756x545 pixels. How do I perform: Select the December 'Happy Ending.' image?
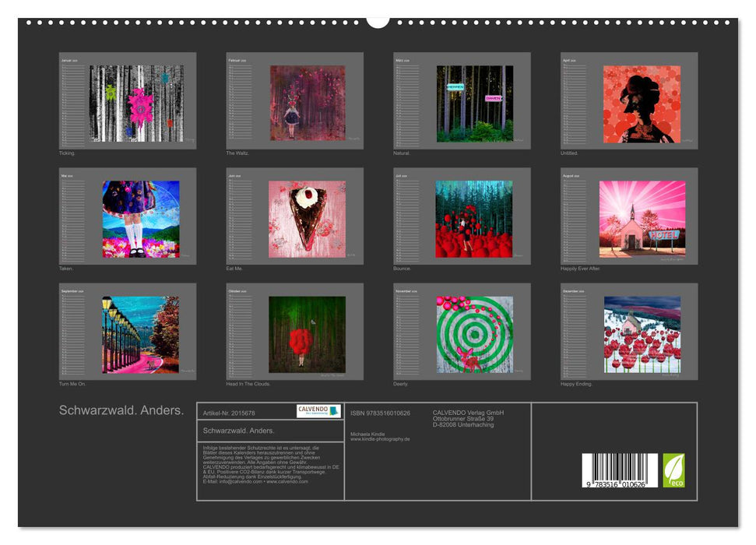coord(642,334)
